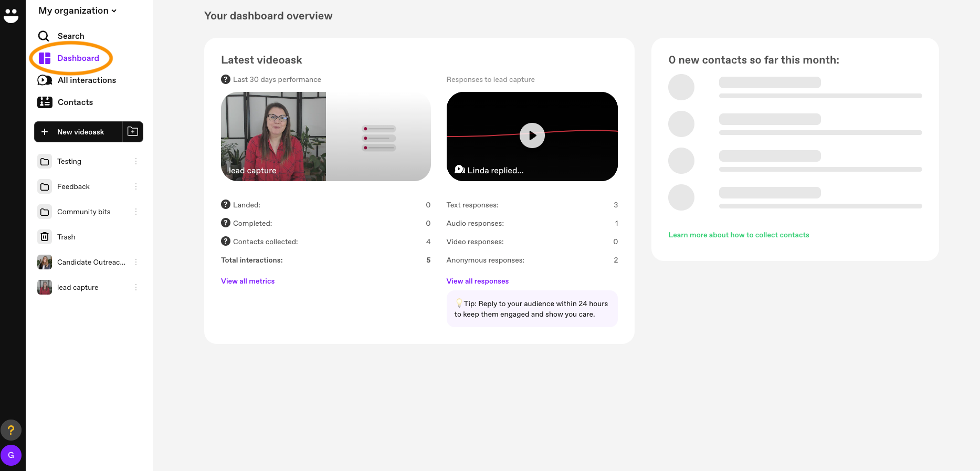The height and width of the screenshot is (471, 980).
Task: Open the Community bits folder
Action: click(84, 212)
